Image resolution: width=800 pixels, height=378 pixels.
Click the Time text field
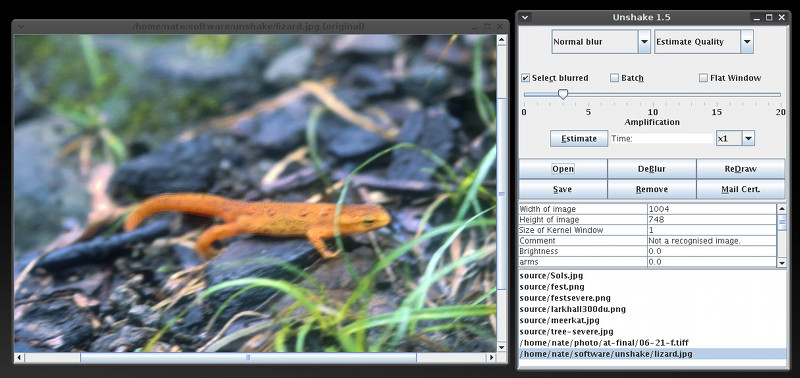(661, 138)
